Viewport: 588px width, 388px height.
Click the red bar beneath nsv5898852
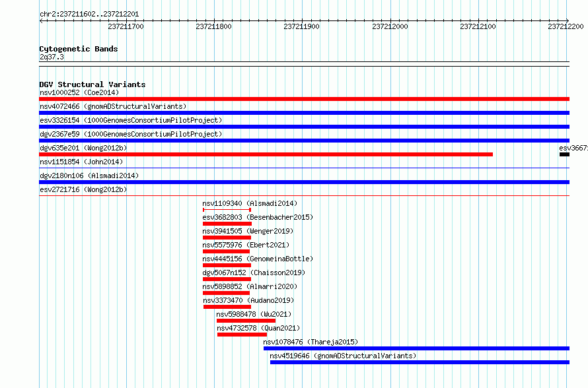click(226, 293)
